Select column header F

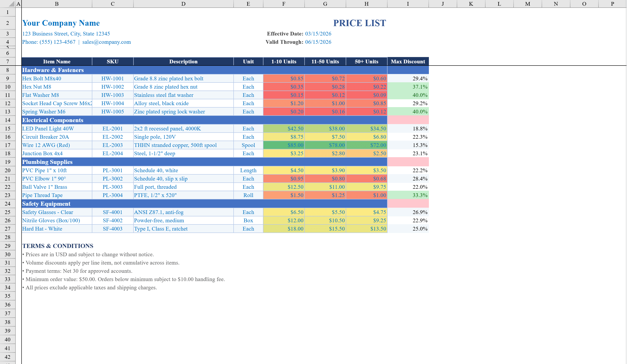(x=283, y=4)
